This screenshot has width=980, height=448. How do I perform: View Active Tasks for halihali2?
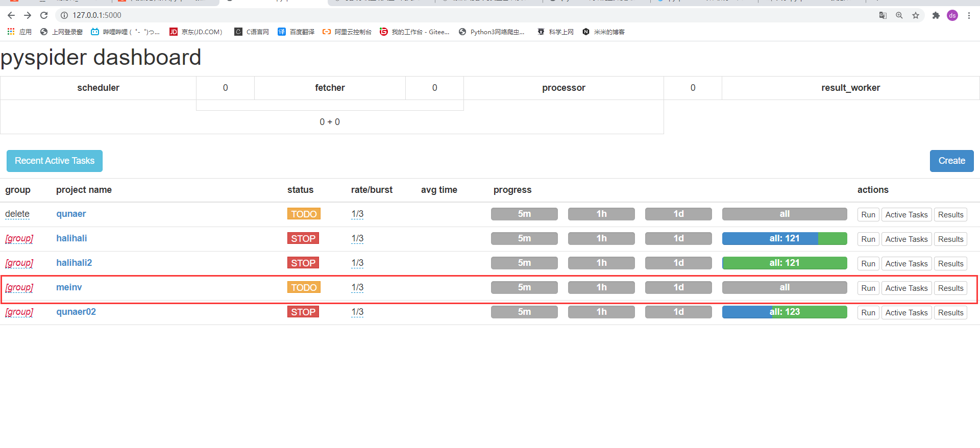pos(906,264)
